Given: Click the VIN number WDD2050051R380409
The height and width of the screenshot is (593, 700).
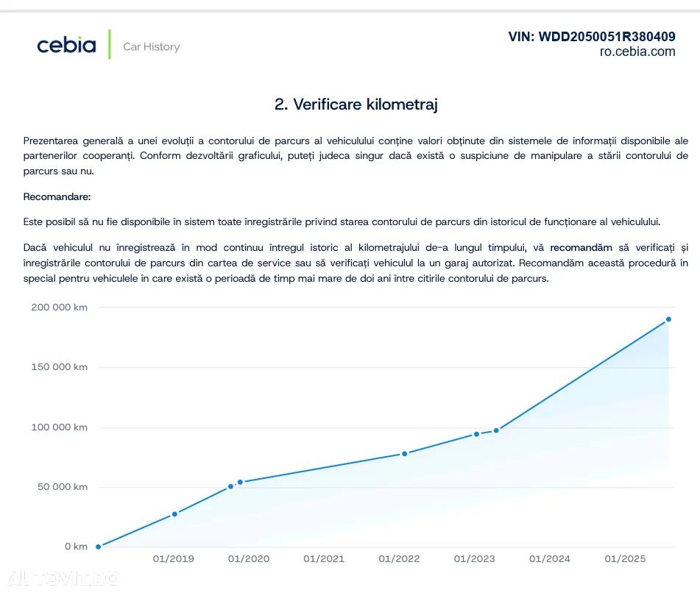Looking at the screenshot, I should tap(592, 36).
